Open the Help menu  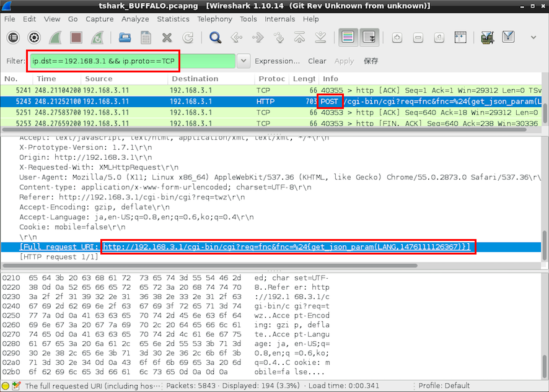point(311,19)
